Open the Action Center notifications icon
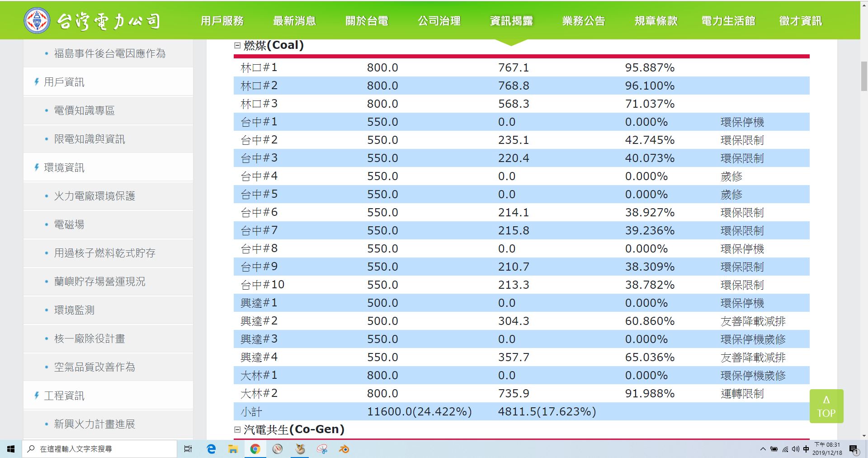The height and width of the screenshot is (458, 868). click(x=854, y=449)
